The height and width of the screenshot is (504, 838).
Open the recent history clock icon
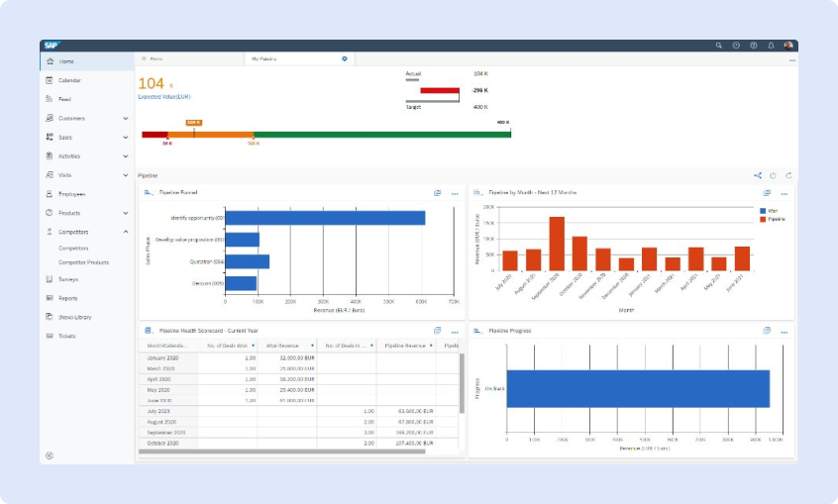736,46
